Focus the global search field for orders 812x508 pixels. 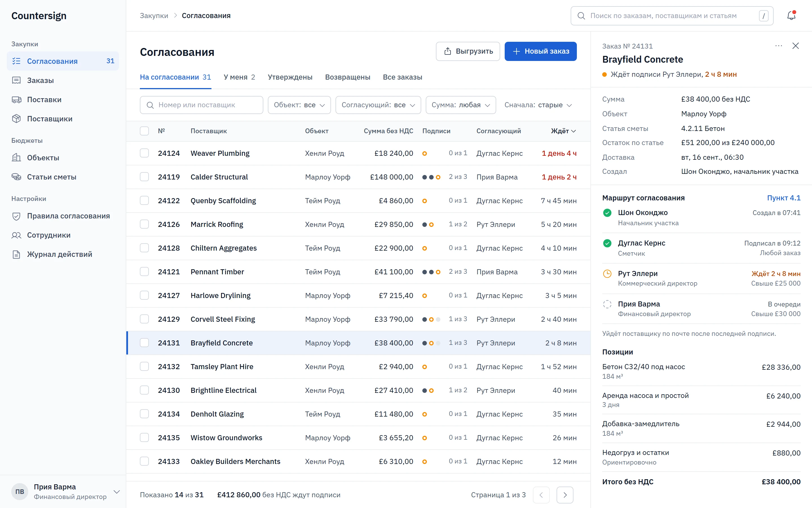tap(672, 16)
